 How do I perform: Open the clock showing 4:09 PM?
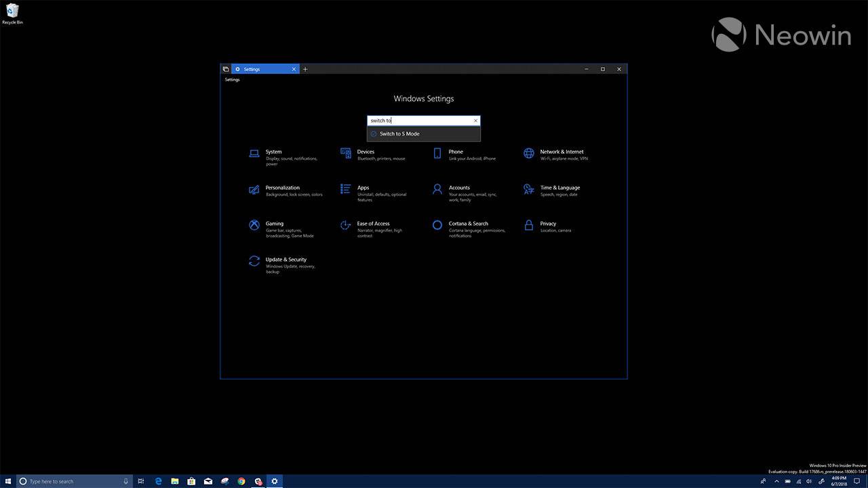[x=837, y=481]
